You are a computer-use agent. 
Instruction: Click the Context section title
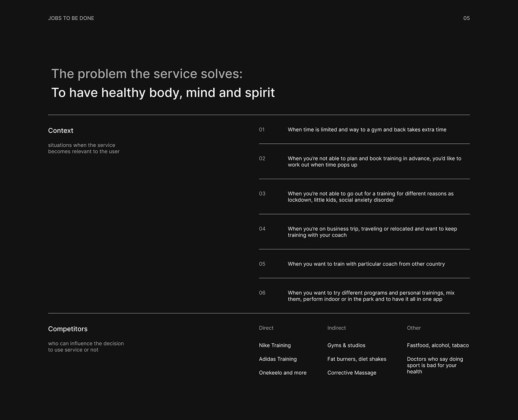pos(61,131)
